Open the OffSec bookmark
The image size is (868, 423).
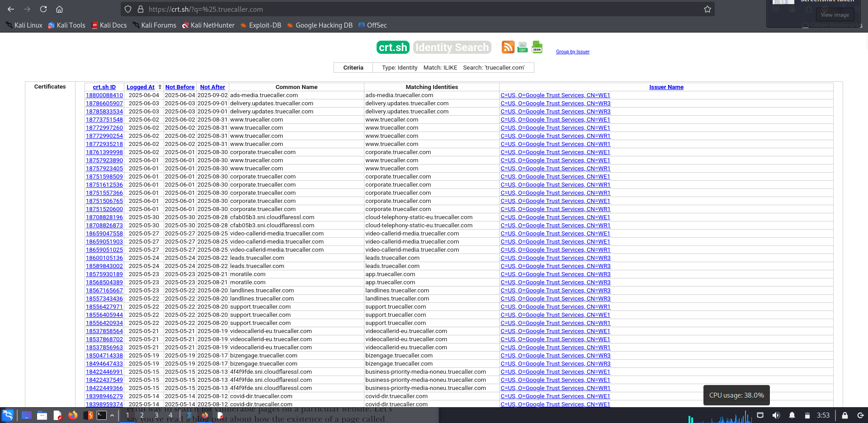pos(373,25)
